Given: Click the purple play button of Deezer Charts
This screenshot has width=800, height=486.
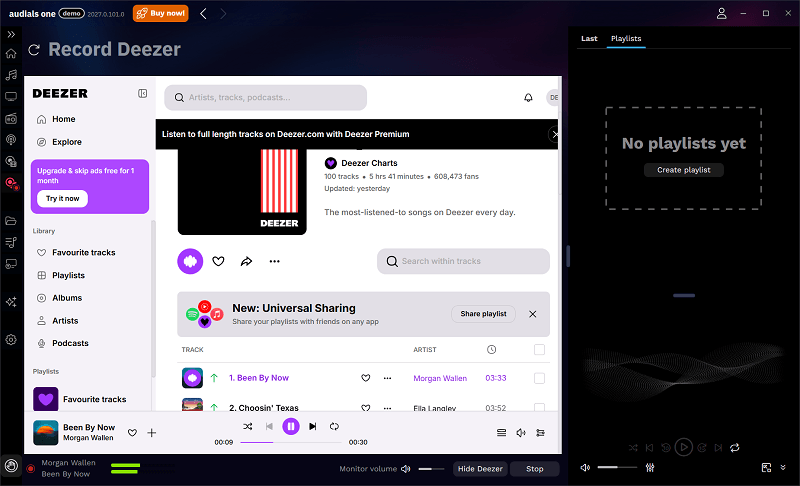Looking at the screenshot, I should click(190, 261).
